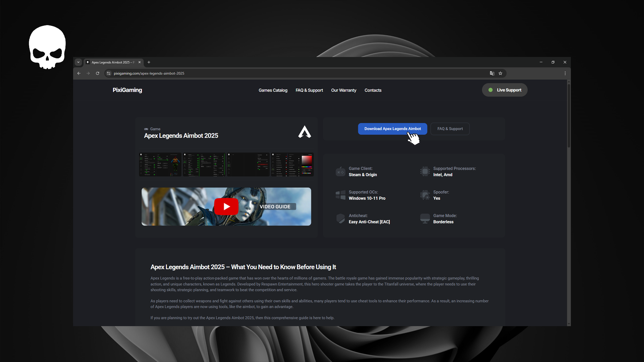Click the Intel, Amd value

point(443,175)
